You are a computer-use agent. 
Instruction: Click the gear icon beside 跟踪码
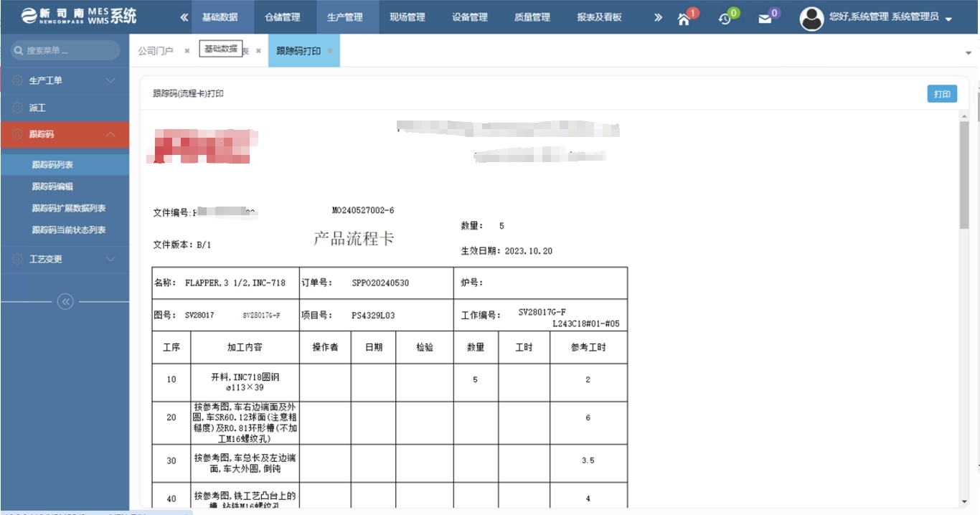point(18,134)
